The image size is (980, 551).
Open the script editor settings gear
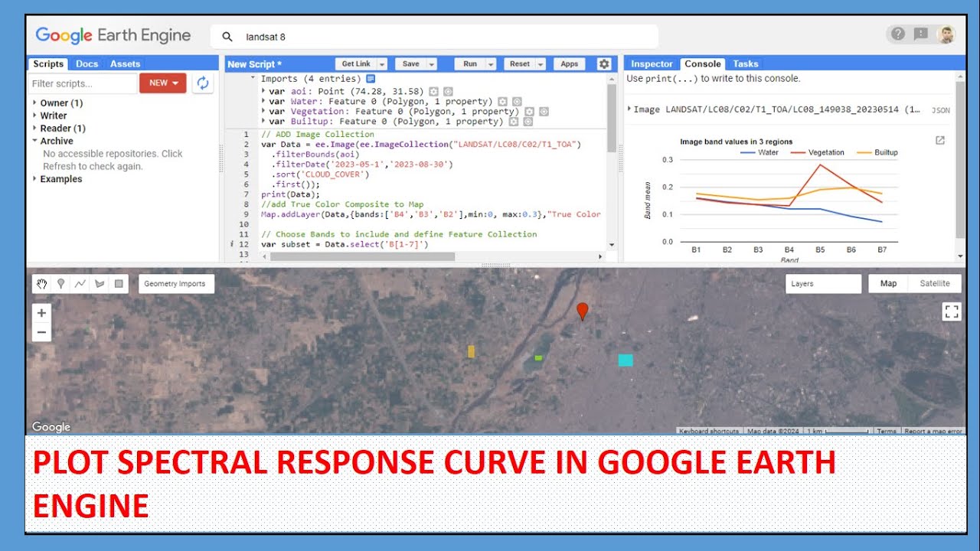click(604, 64)
